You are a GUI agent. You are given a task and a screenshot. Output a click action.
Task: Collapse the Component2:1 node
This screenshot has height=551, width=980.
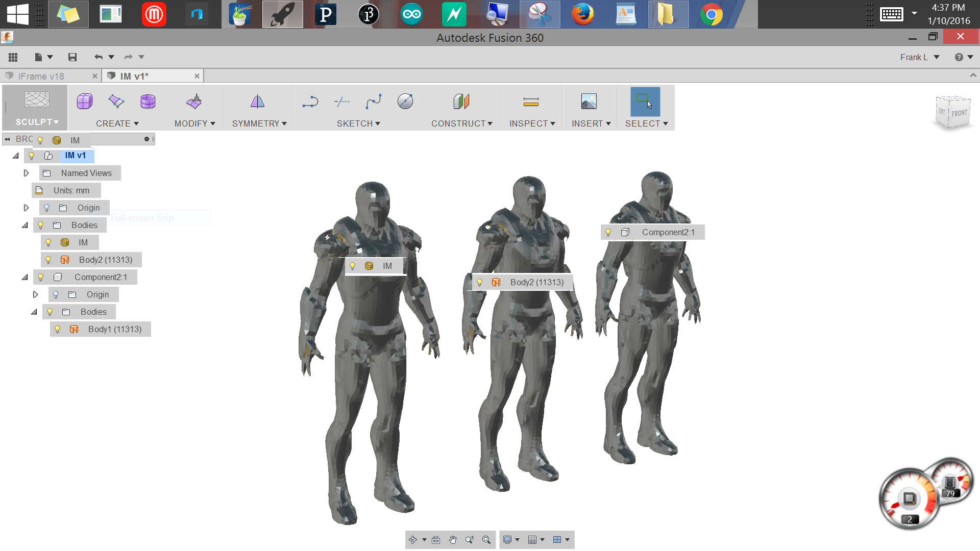point(25,277)
